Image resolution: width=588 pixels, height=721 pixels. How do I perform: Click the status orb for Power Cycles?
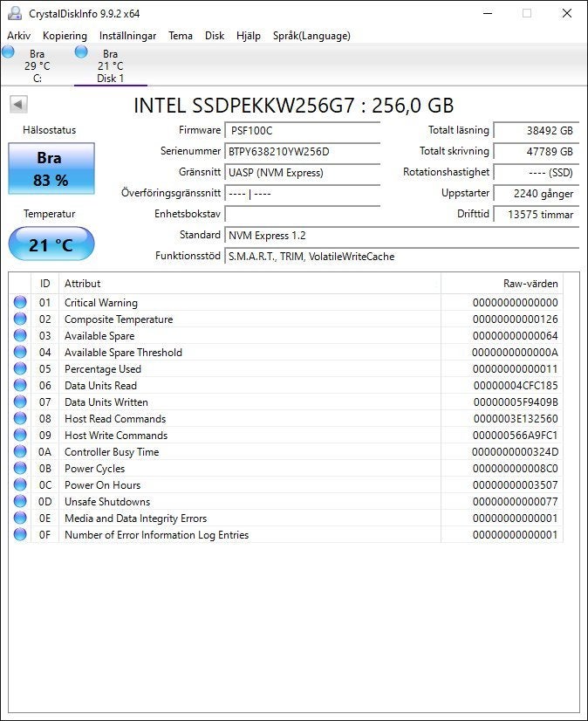20,468
